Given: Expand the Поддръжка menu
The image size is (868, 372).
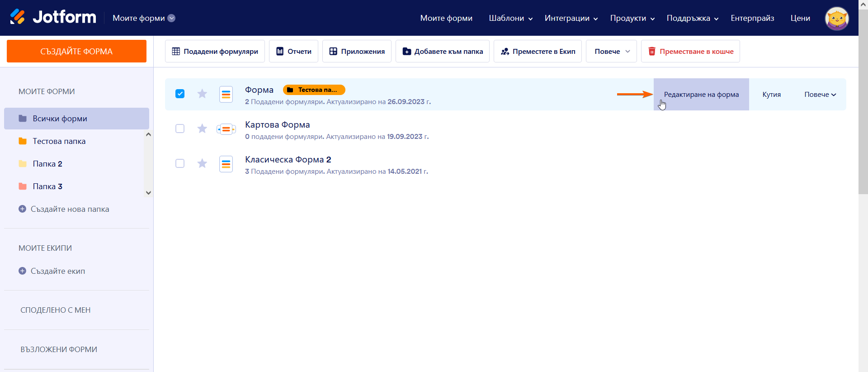Looking at the screenshot, I should (693, 18).
